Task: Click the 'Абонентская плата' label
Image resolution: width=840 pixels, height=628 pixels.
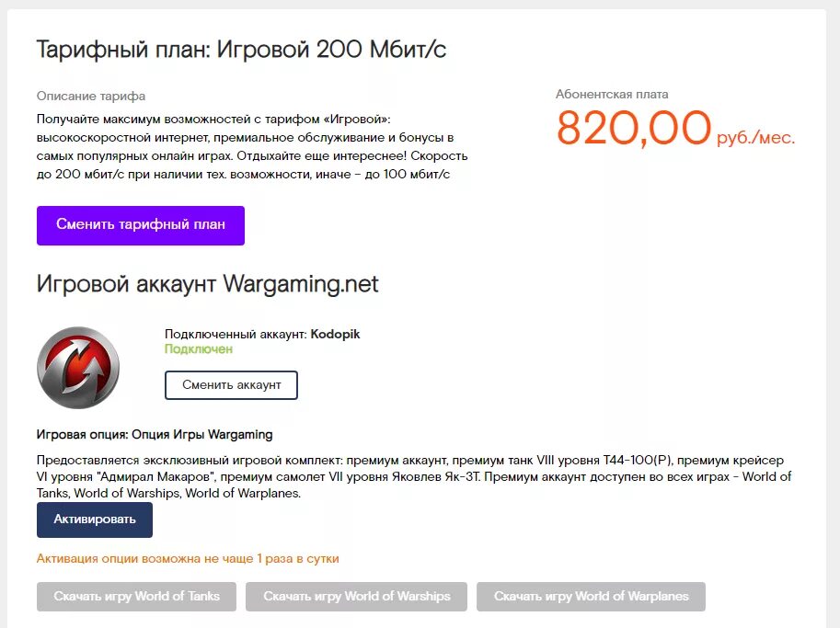Action: click(x=612, y=94)
